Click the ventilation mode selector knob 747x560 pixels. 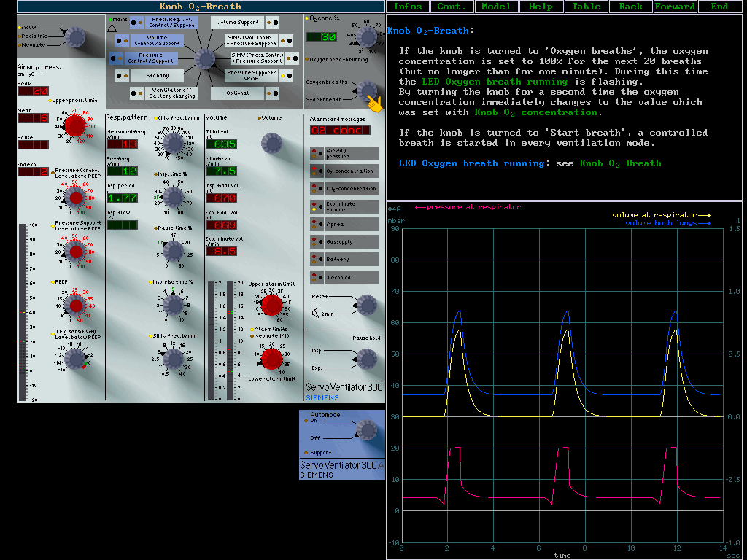point(204,58)
